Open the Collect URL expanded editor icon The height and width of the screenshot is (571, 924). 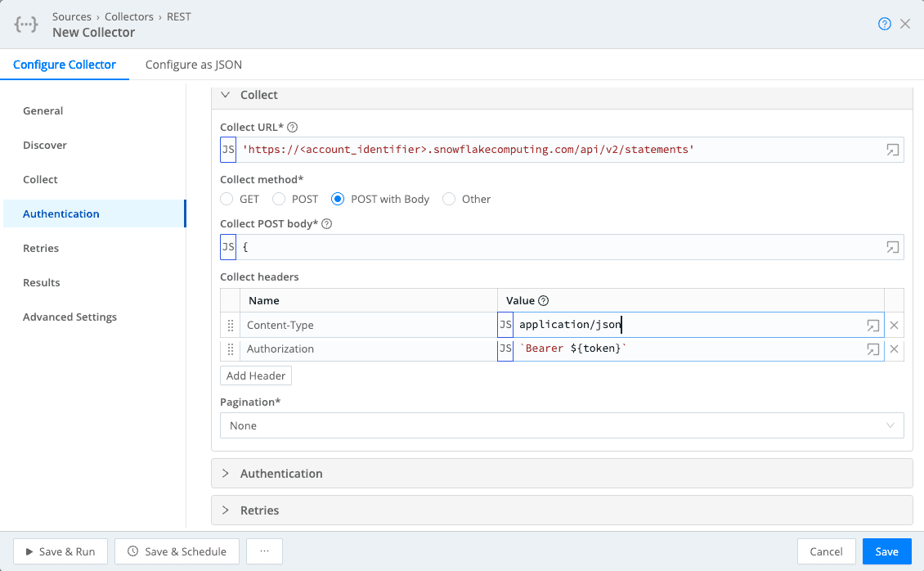[893, 150]
